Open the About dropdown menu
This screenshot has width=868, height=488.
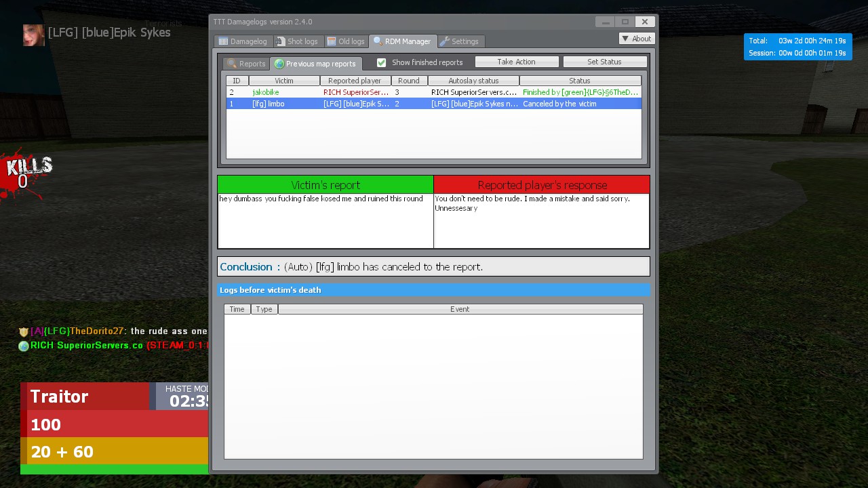637,39
